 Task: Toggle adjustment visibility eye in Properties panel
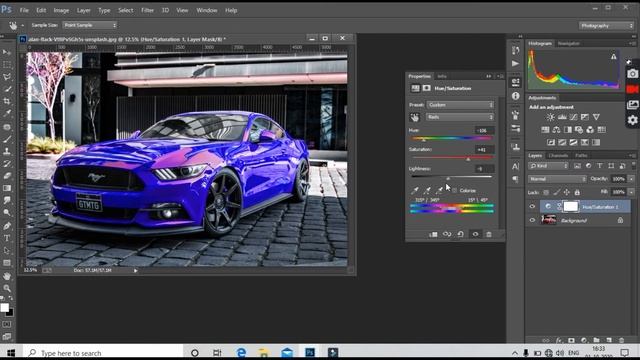475,234
